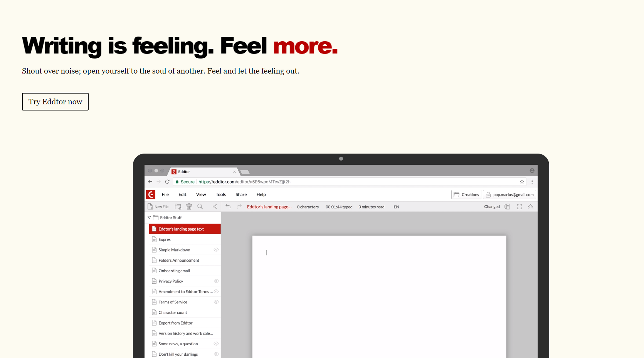Click the 0 characters counter
Screen dimensions: 644x358
(x=308, y=207)
